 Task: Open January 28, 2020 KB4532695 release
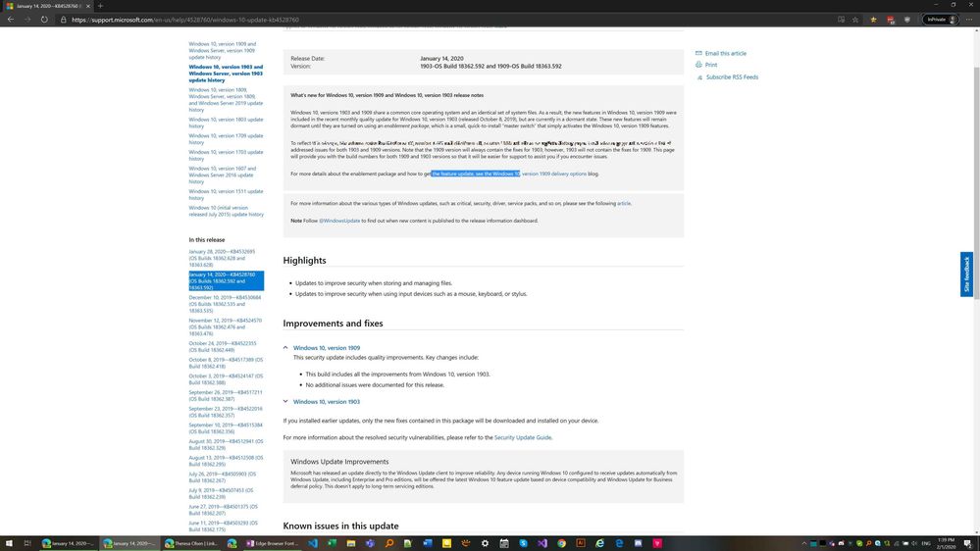pos(222,258)
